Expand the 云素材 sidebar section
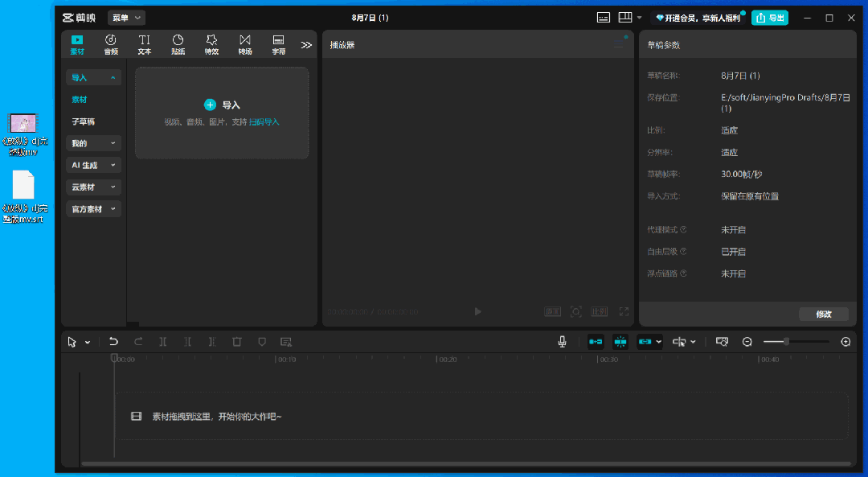868x477 pixels. click(x=93, y=187)
